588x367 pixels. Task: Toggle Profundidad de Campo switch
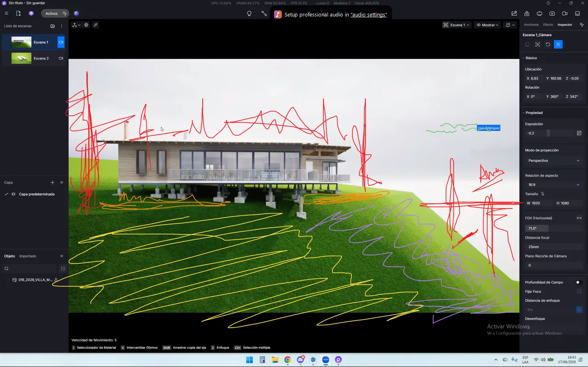579,282
